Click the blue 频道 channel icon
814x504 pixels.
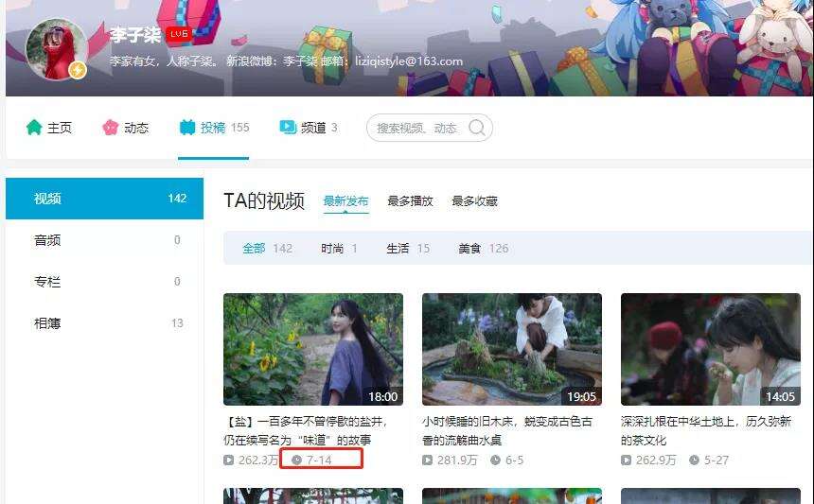pos(288,127)
